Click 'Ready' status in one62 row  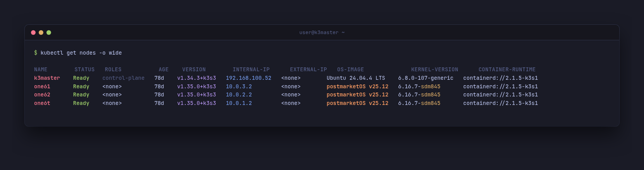pyautogui.click(x=81, y=95)
